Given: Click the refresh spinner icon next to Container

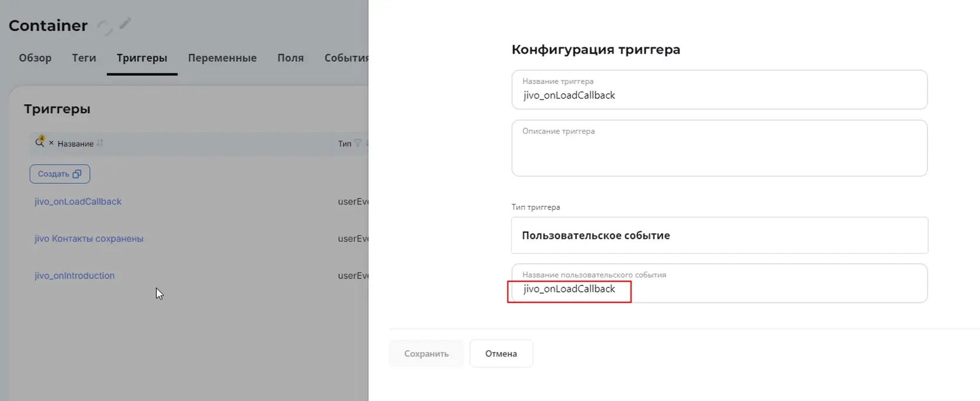Looking at the screenshot, I should [x=104, y=27].
